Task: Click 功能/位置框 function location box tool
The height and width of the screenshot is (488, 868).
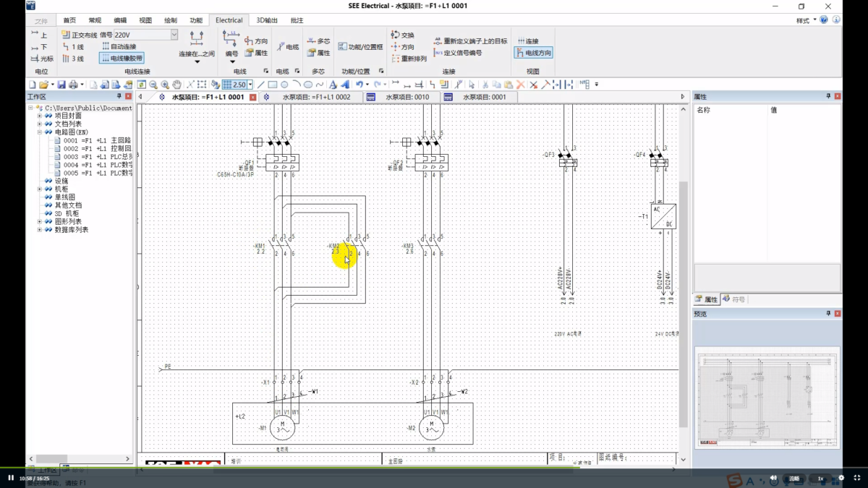Action: click(361, 47)
